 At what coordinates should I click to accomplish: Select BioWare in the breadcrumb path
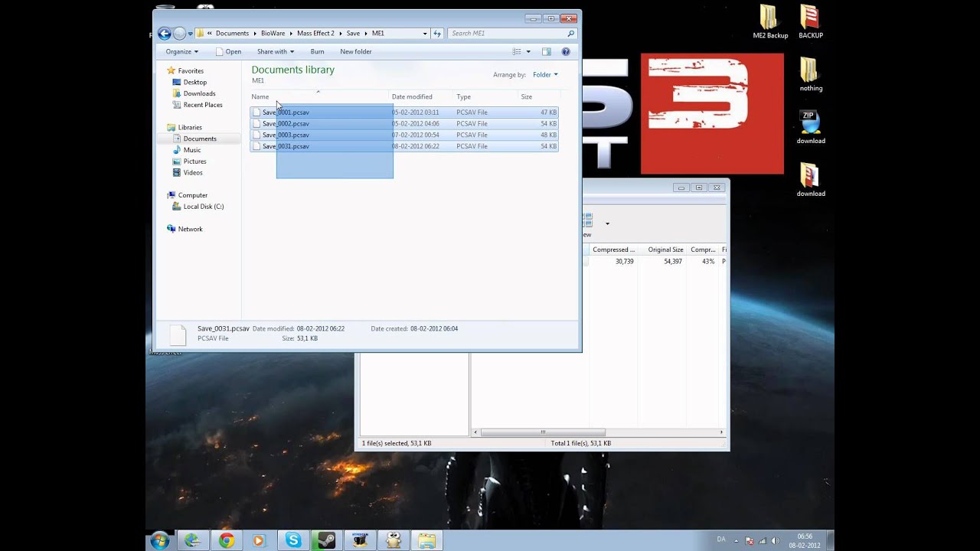pos(273,34)
